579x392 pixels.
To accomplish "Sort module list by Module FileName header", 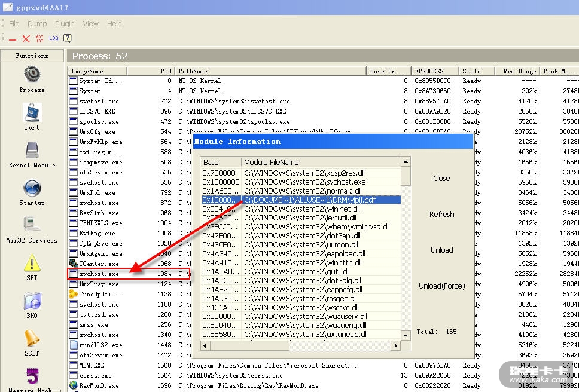I will 321,162.
